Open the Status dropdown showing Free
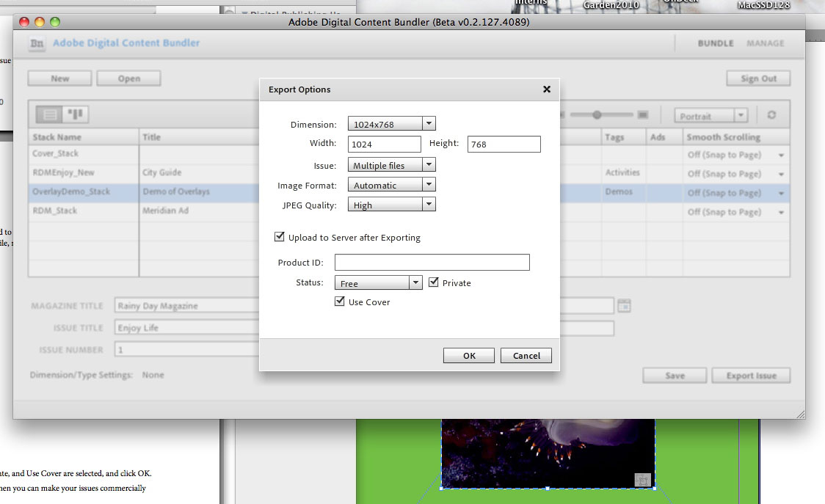825x504 pixels. coord(378,283)
